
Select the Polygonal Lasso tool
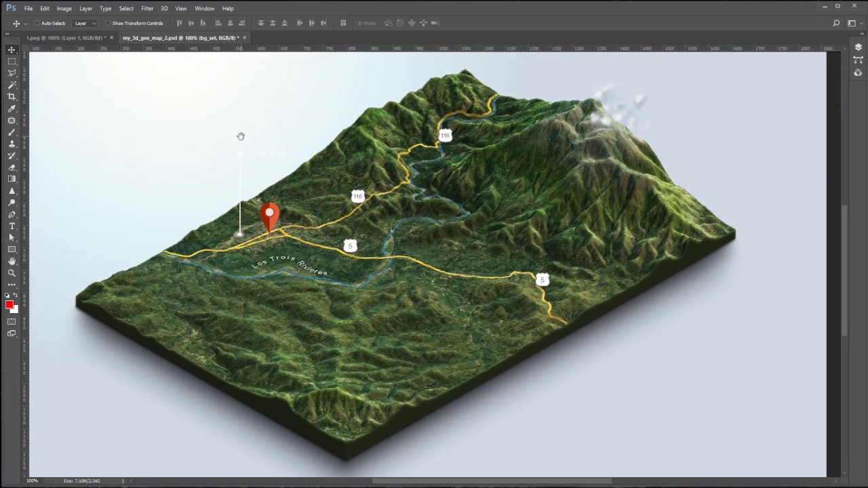(x=12, y=73)
